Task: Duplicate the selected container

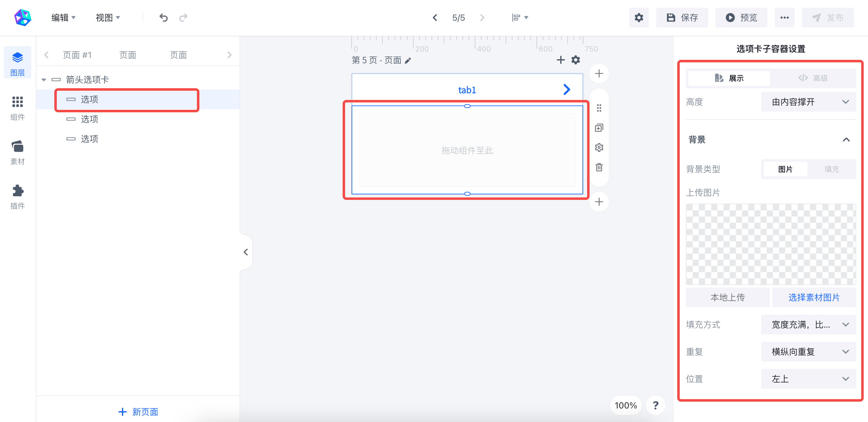Action: tap(599, 128)
